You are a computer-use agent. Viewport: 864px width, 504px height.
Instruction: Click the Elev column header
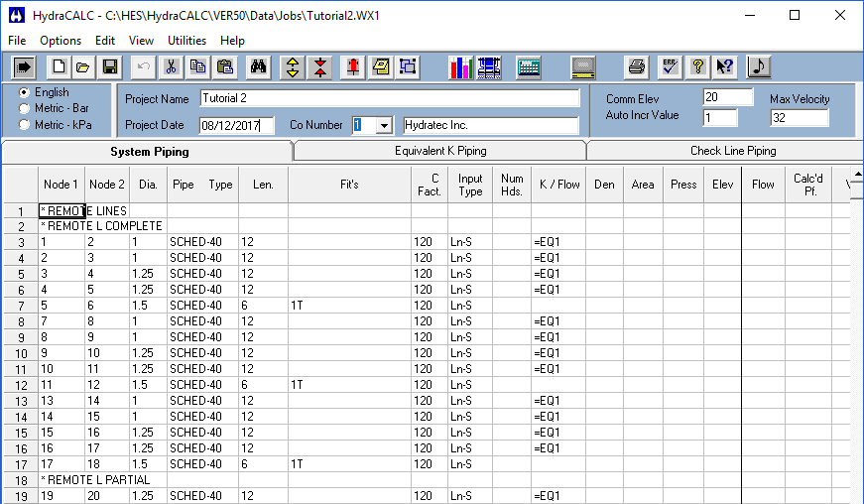(722, 185)
